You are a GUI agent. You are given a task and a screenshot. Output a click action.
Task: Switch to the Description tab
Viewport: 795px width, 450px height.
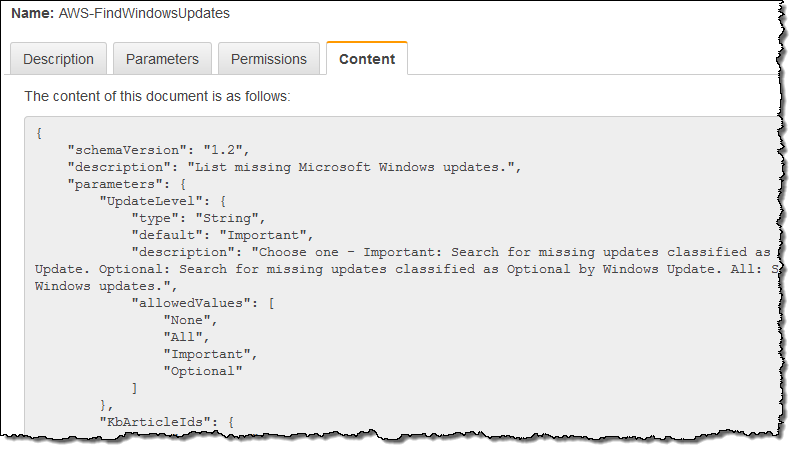point(58,59)
